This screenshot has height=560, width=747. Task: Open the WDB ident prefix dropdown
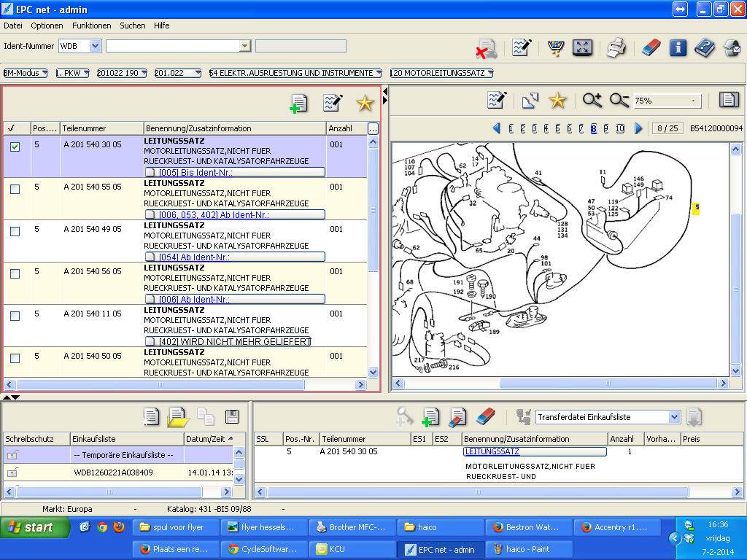pyautogui.click(x=95, y=46)
